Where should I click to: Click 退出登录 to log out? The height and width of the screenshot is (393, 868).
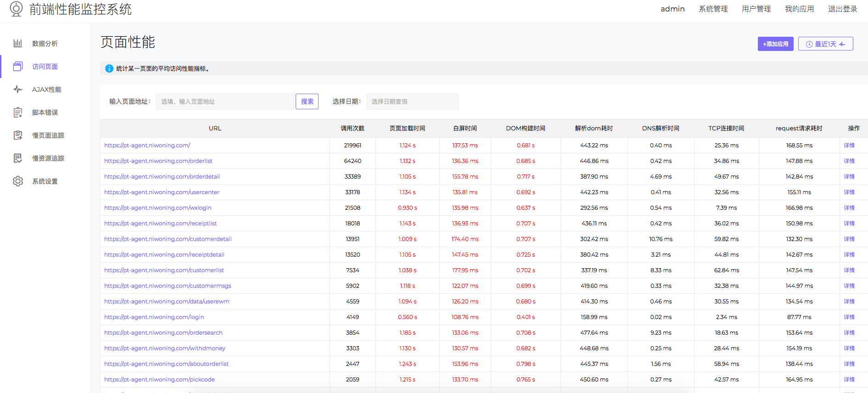point(842,9)
